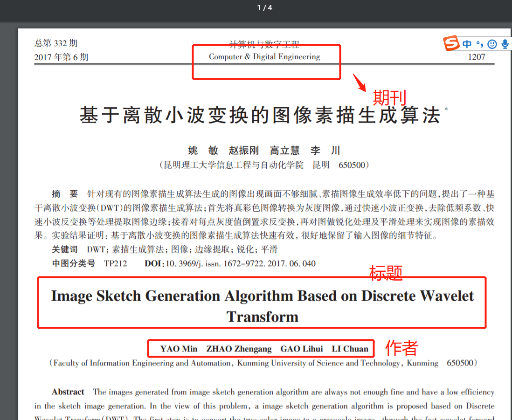Screen dimensions: 512x420
Task: Click the journal name Computer & Digital Engineering
Action: pyautogui.click(x=264, y=57)
